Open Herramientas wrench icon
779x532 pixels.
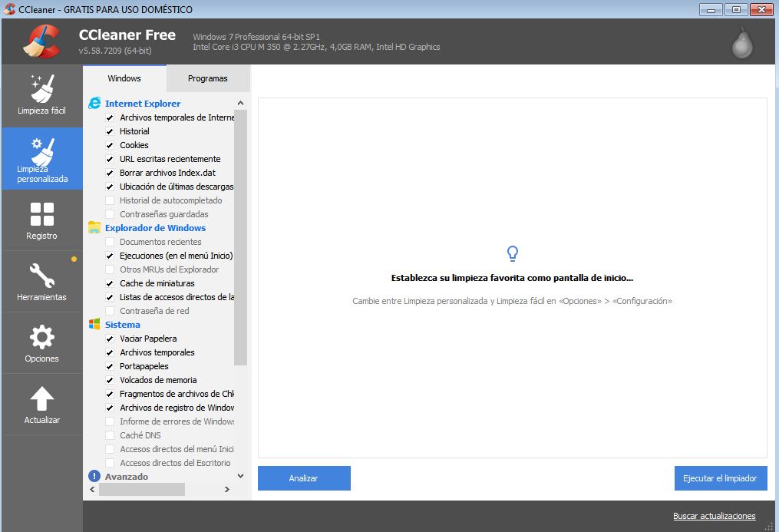tap(42, 276)
